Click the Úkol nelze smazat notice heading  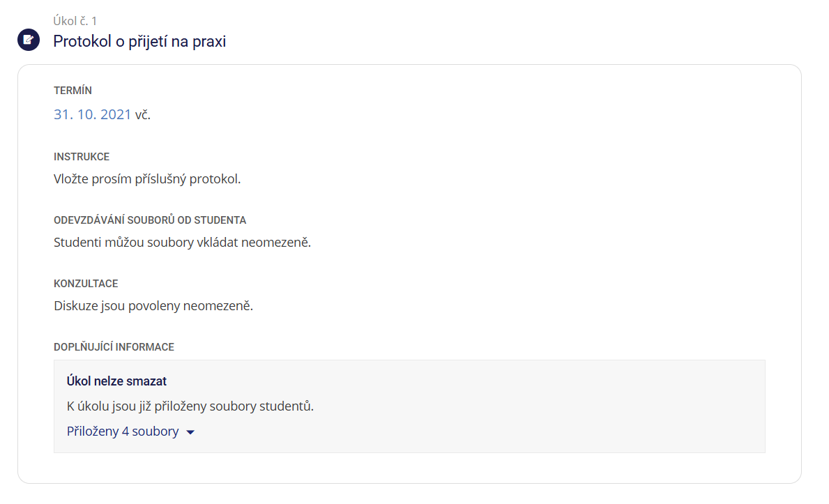116,381
